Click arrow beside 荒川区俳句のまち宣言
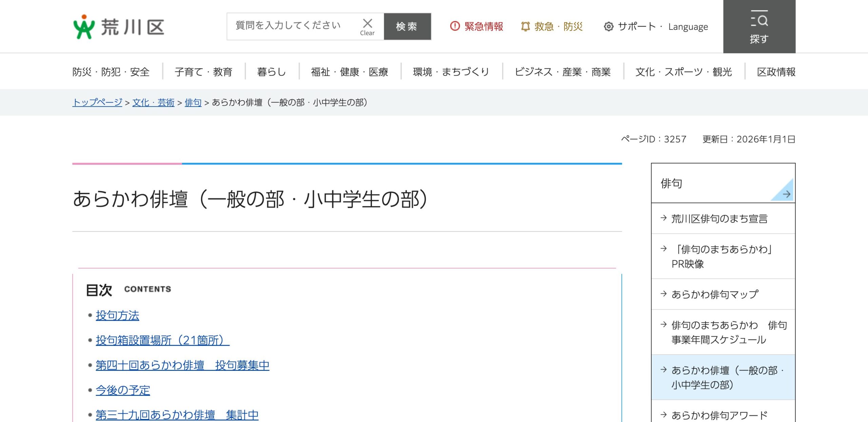Image resolution: width=868 pixels, height=422 pixels. click(664, 218)
